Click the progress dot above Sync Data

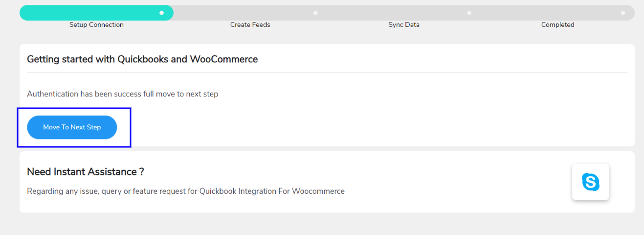click(x=469, y=13)
